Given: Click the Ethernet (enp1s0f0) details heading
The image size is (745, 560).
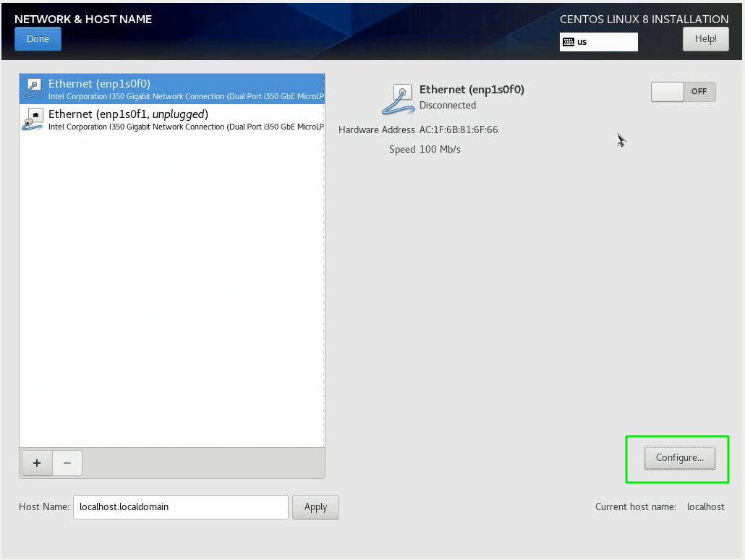Looking at the screenshot, I should (472, 90).
